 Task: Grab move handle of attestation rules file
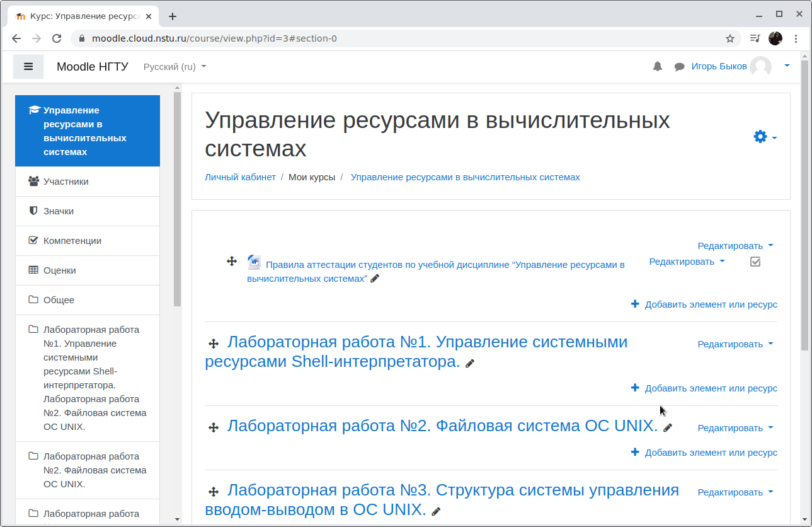point(231,261)
